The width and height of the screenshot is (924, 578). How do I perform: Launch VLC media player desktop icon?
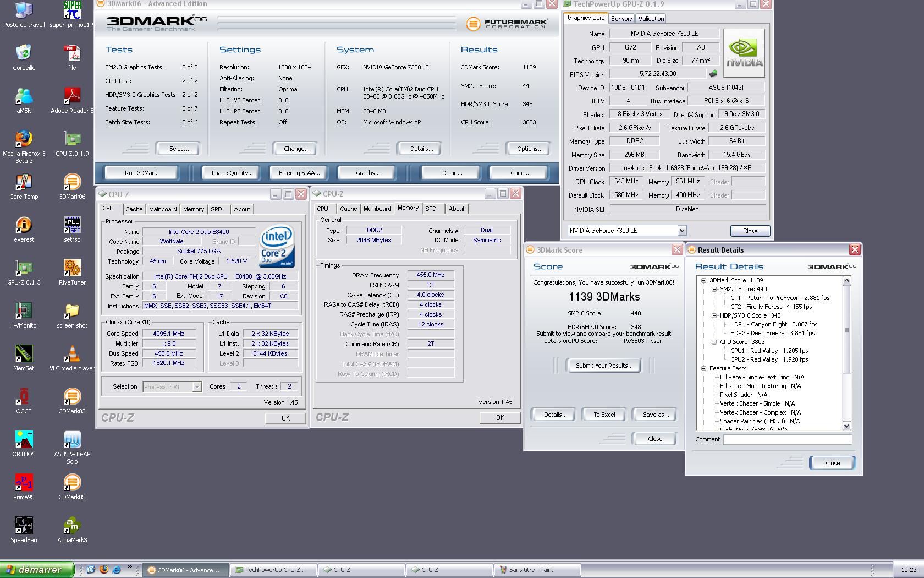[72, 358]
